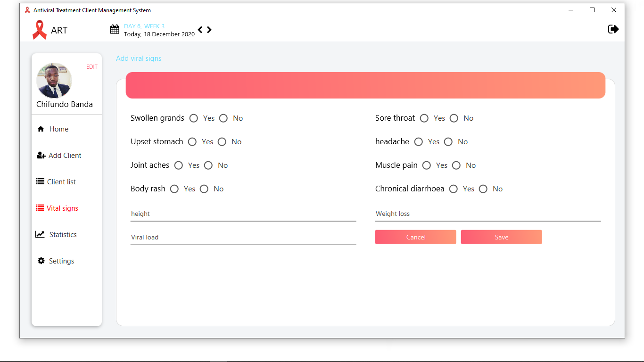Select the Vital signs sidebar icon
This screenshot has height=362, width=644.
click(41, 208)
